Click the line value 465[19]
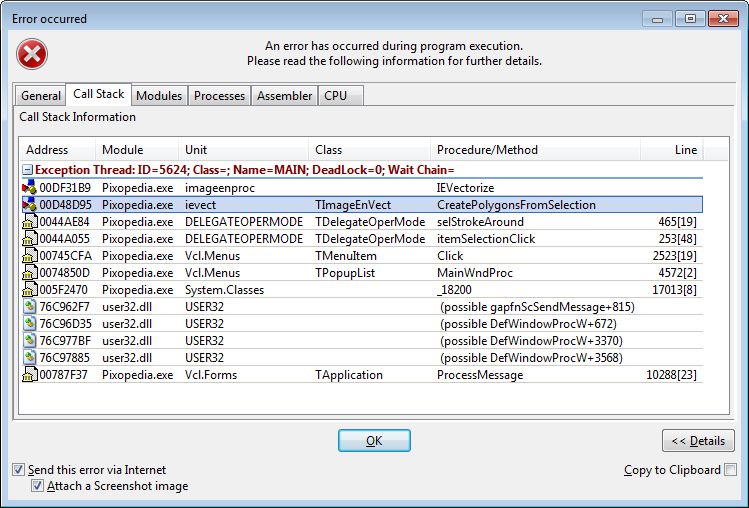The height and width of the screenshot is (508, 749). tap(677, 222)
